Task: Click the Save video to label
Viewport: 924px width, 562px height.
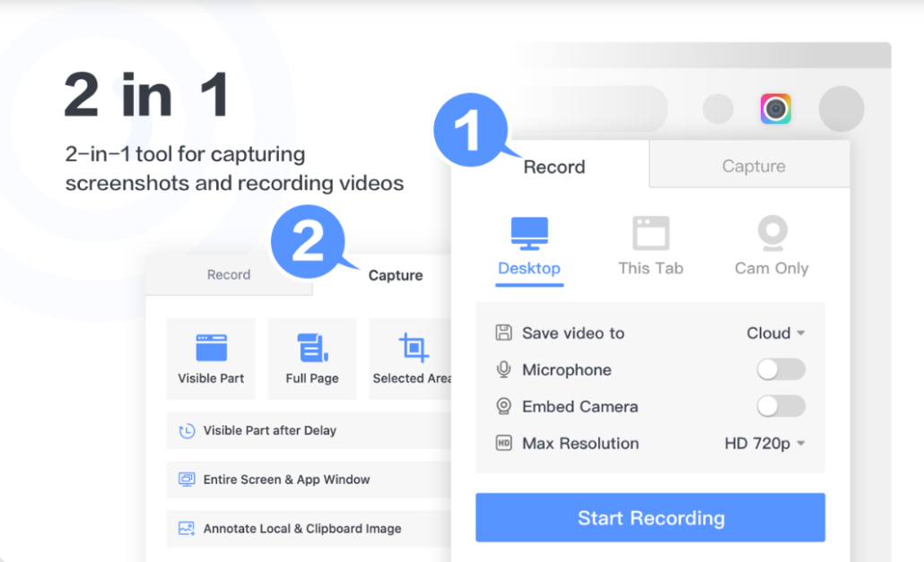Action: click(x=573, y=333)
